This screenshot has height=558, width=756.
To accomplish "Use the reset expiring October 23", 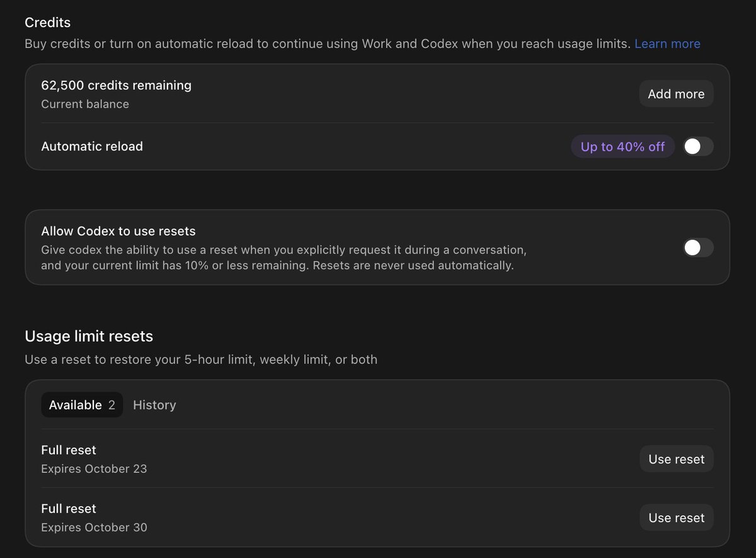I will 677,459.
